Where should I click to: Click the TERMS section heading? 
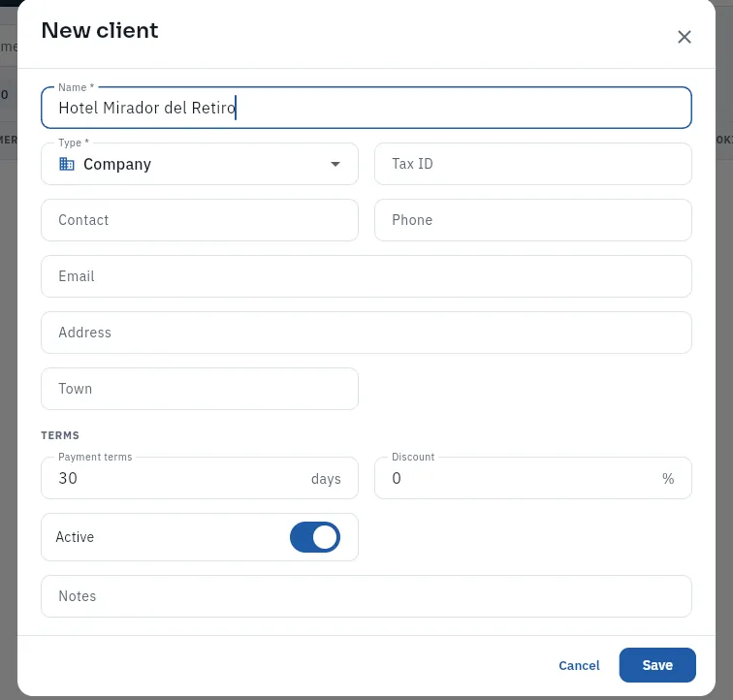tap(60, 435)
